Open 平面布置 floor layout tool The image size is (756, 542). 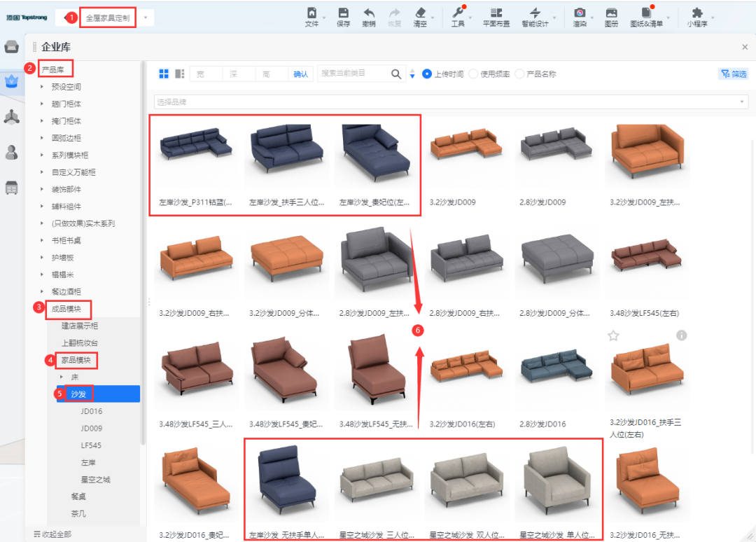coord(496,13)
